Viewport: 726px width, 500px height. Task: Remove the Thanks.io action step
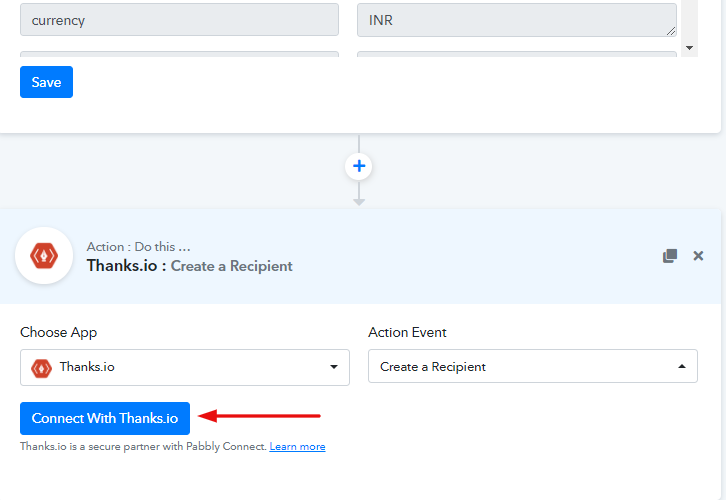click(698, 256)
